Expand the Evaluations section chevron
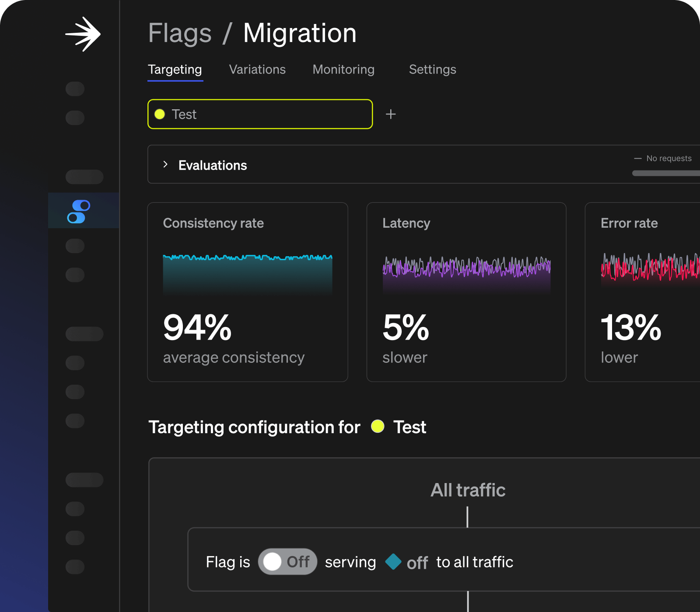The image size is (700, 612). coord(165,164)
